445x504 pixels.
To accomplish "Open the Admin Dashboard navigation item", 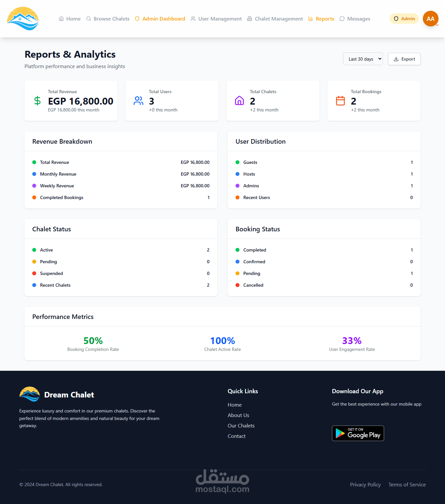I will (x=160, y=19).
